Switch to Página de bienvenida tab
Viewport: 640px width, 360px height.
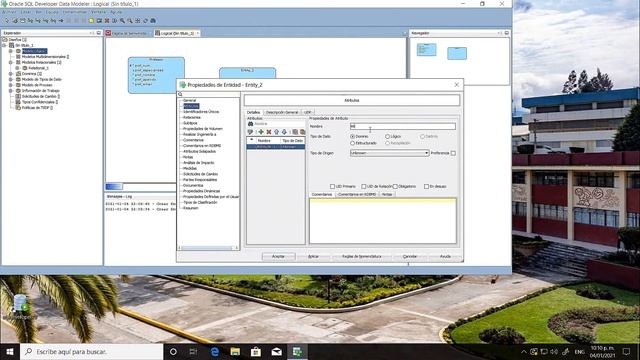129,33
